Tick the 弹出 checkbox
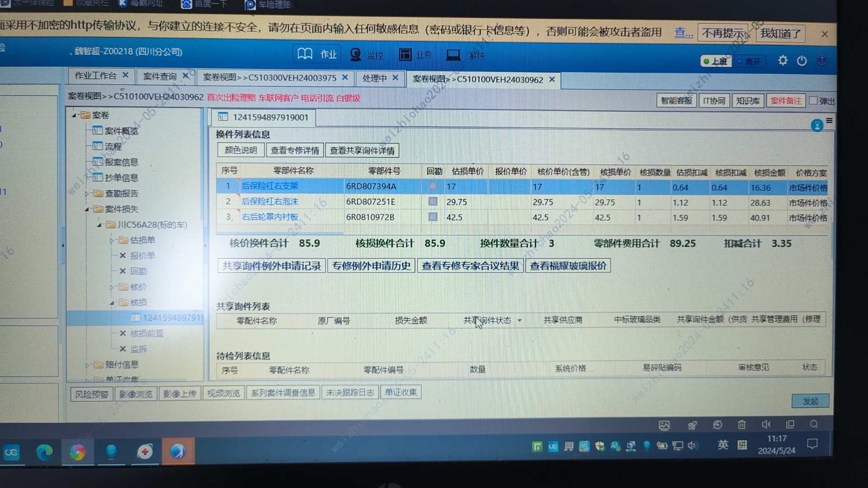868x488 pixels. (813, 100)
